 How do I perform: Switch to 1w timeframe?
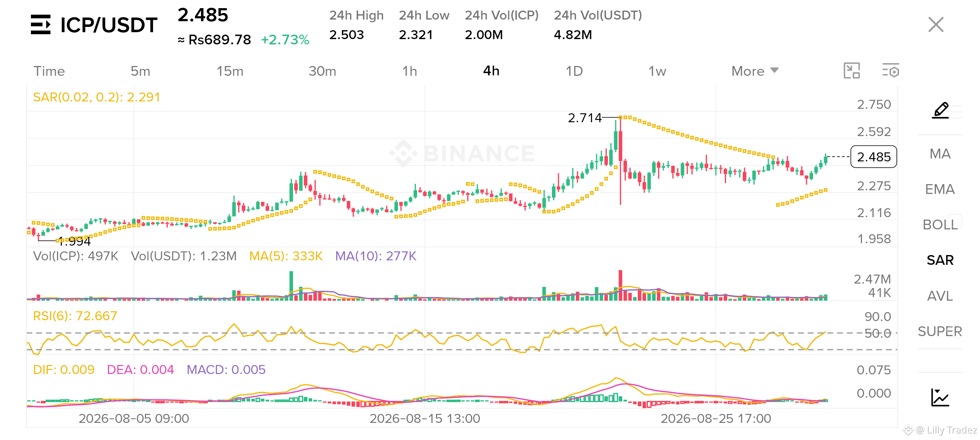point(657,71)
